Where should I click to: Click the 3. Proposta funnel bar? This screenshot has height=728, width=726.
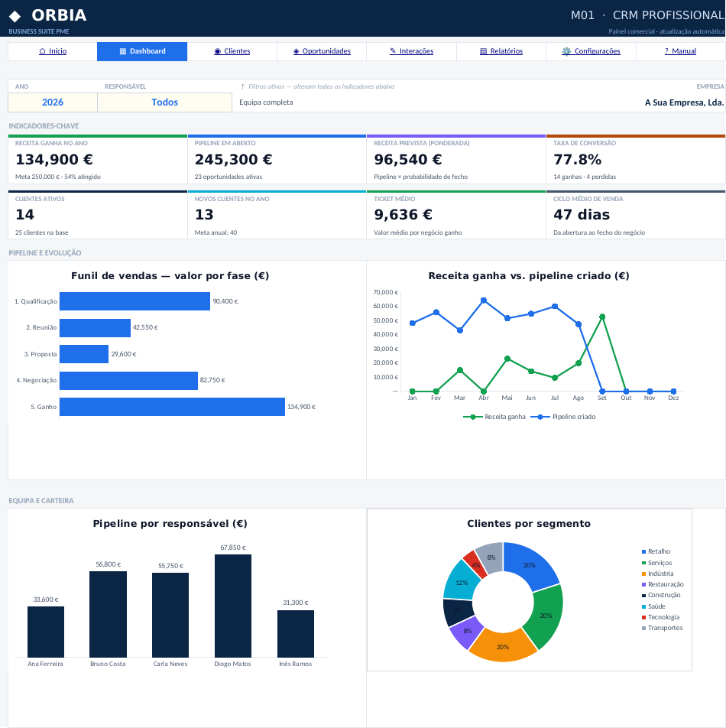pyautogui.click(x=84, y=354)
